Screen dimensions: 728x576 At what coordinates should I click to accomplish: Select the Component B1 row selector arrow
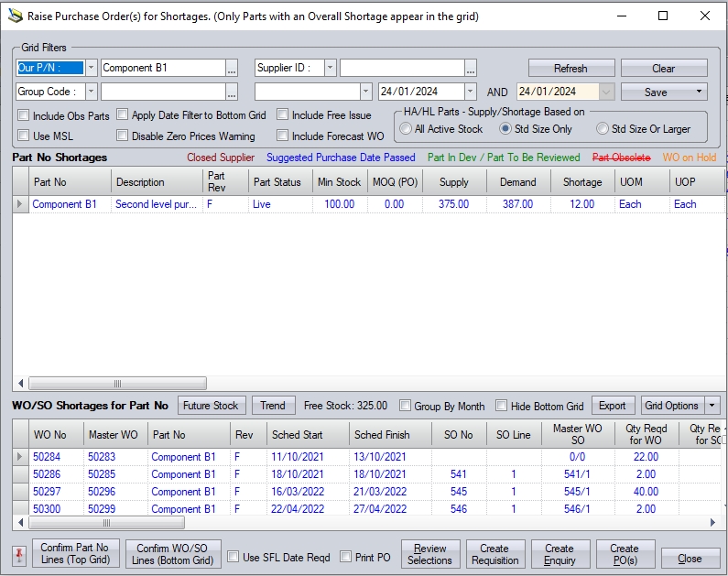(20, 204)
